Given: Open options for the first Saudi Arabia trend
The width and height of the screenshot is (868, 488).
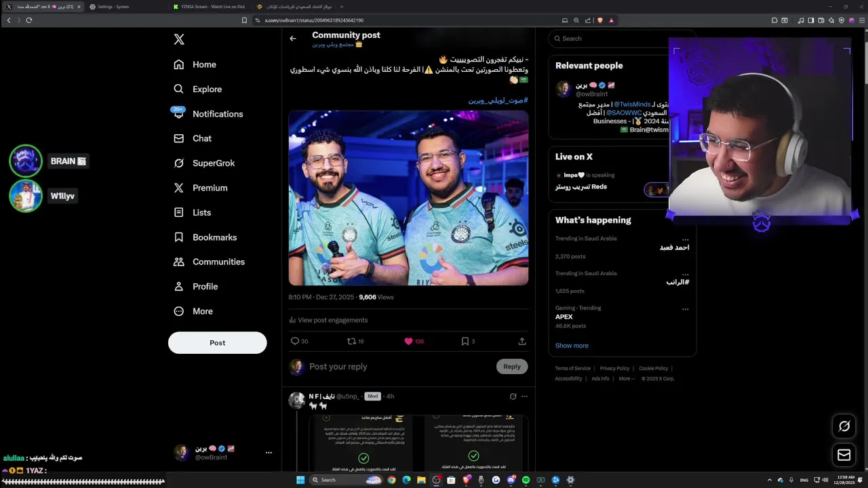Looking at the screenshot, I should point(686,239).
